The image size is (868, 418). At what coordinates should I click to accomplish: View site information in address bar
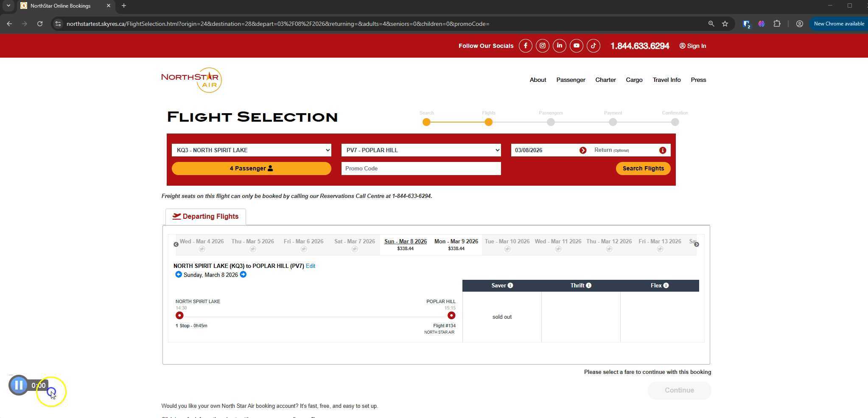58,24
